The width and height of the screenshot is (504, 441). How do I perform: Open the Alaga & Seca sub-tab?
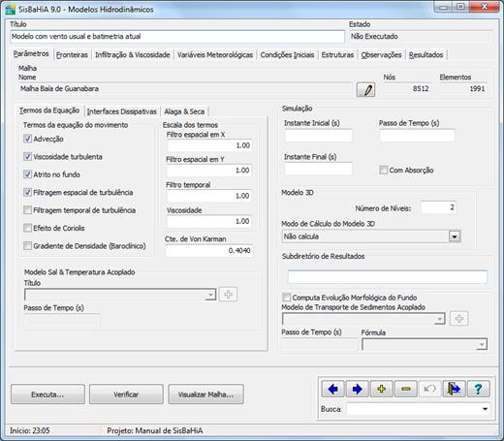[x=184, y=111]
